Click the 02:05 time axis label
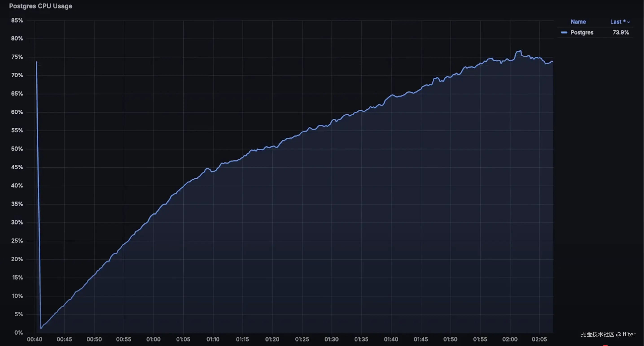Image resolution: width=644 pixels, height=346 pixels. [x=539, y=339]
